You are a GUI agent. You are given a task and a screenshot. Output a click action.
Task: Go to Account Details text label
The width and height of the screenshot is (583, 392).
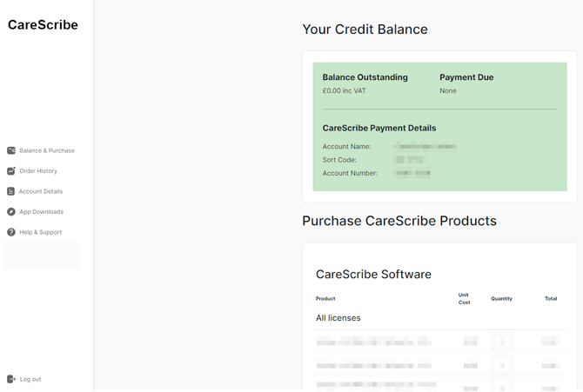[x=41, y=191]
